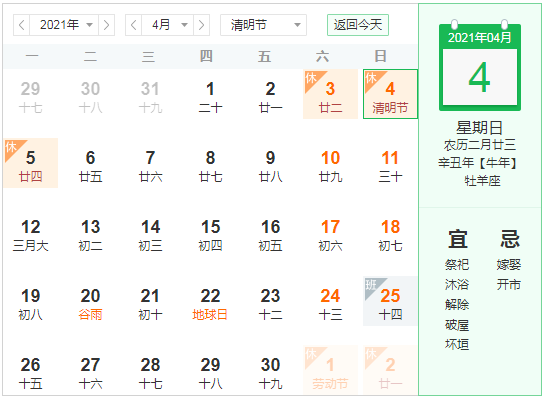Select April 16 (初五)
The image size is (545, 398).
click(270, 232)
